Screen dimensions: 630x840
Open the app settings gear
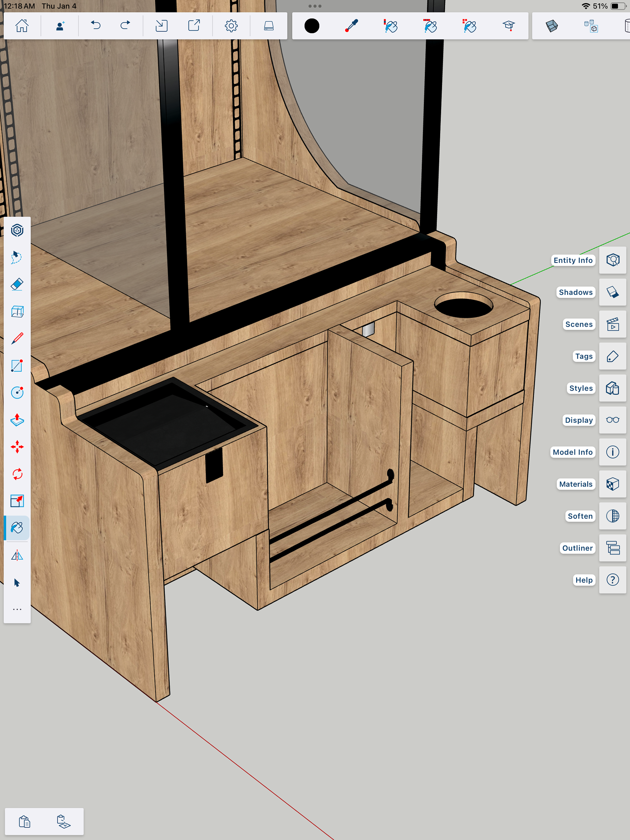[x=231, y=26]
